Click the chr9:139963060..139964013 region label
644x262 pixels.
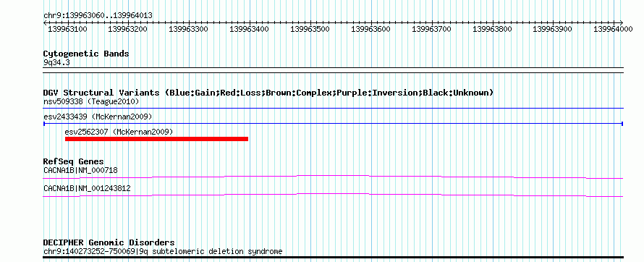click(x=98, y=15)
